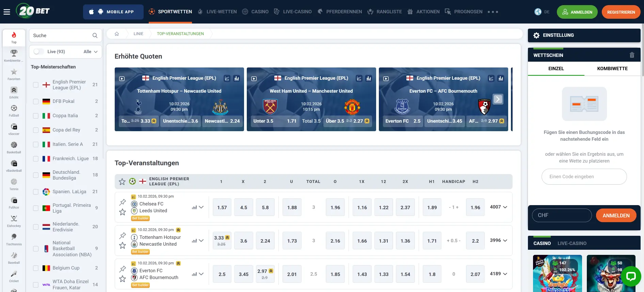Favorite the English Premier League header star
This screenshot has height=292, width=644.
122,182
